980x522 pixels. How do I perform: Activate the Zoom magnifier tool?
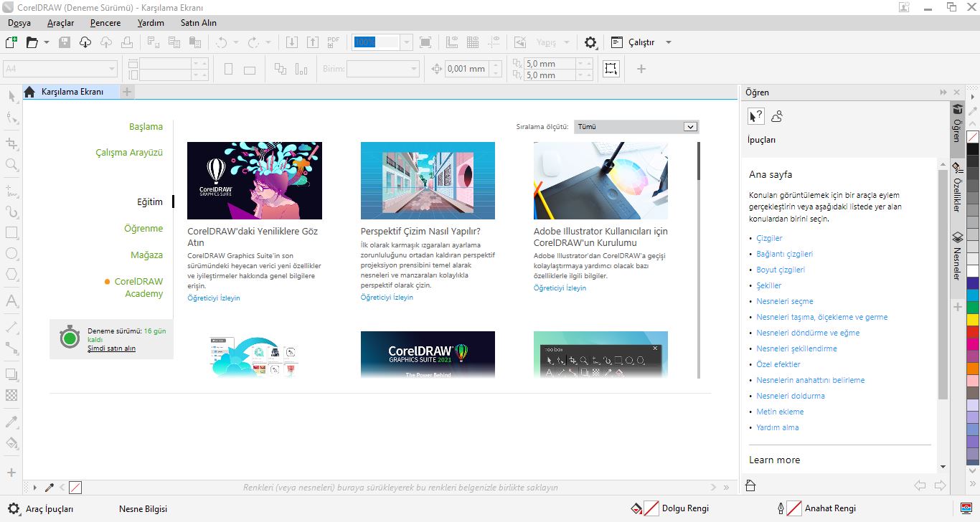point(11,165)
